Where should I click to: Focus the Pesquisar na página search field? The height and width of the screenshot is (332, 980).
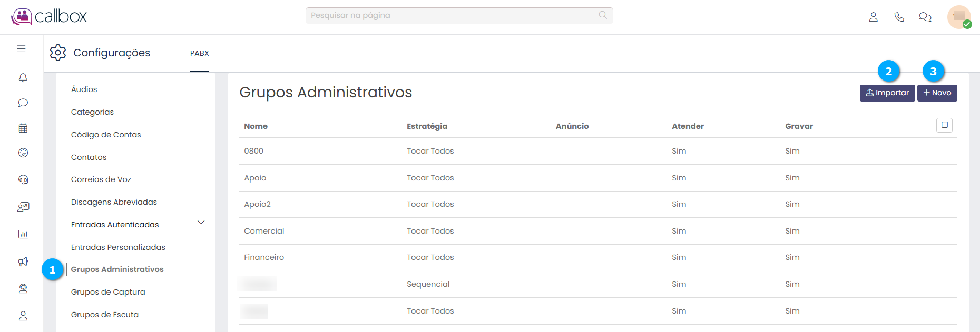coord(453,15)
